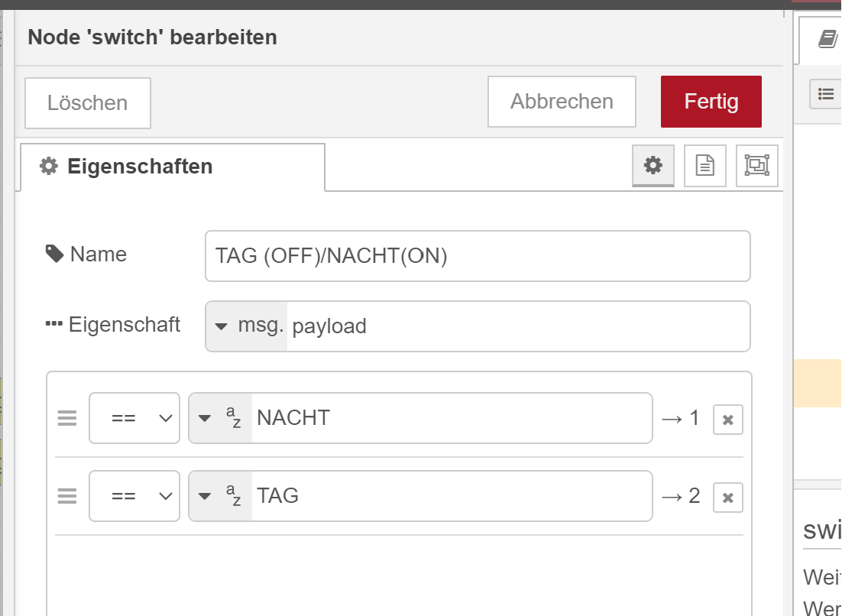Open comparison operator dropdown for NACHT rule

click(x=134, y=418)
